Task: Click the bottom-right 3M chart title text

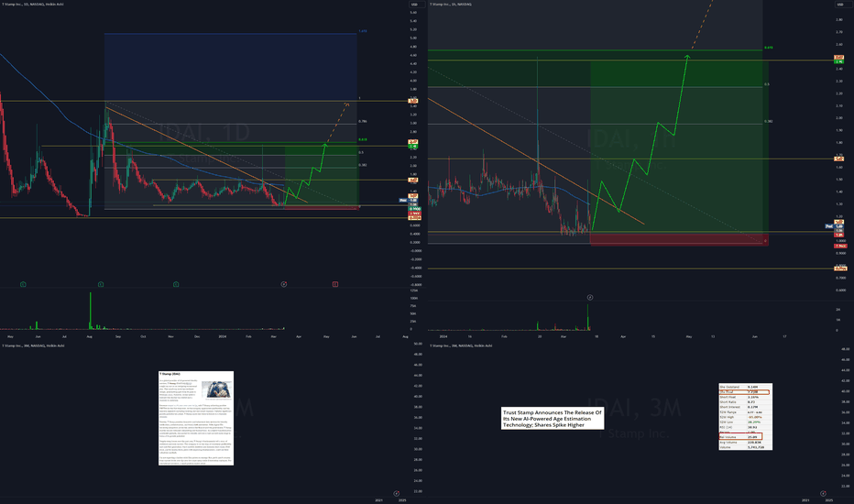Action: 461,345
